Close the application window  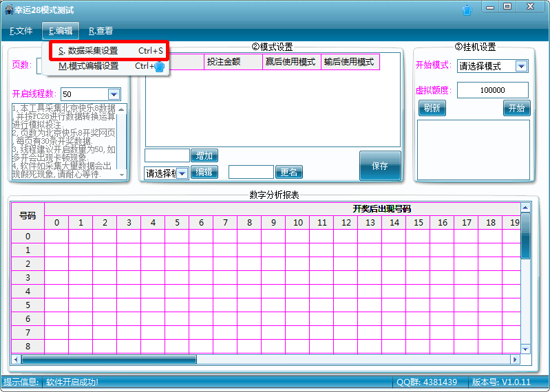[530, 7]
